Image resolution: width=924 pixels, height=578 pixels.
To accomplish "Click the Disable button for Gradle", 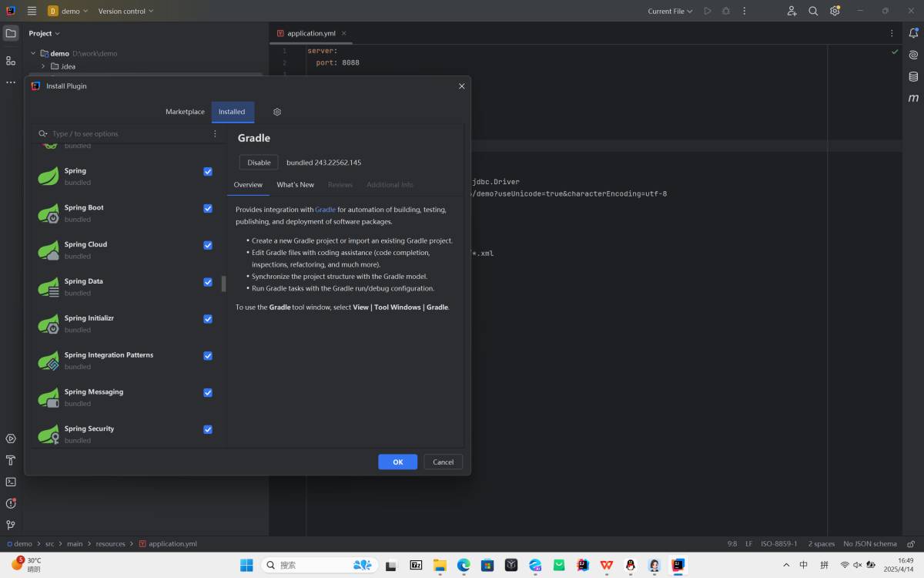I will (x=259, y=163).
